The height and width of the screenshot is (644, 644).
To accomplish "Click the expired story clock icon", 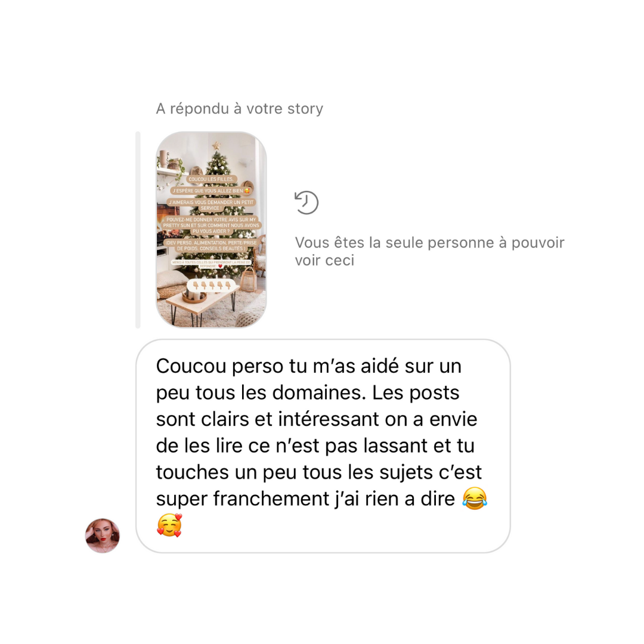I will pos(306,203).
